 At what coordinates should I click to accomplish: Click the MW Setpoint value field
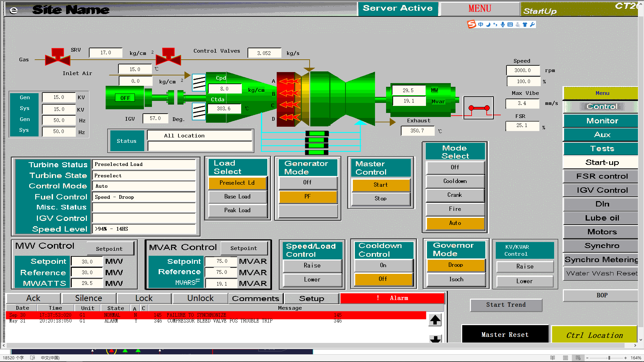click(x=87, y=262)
